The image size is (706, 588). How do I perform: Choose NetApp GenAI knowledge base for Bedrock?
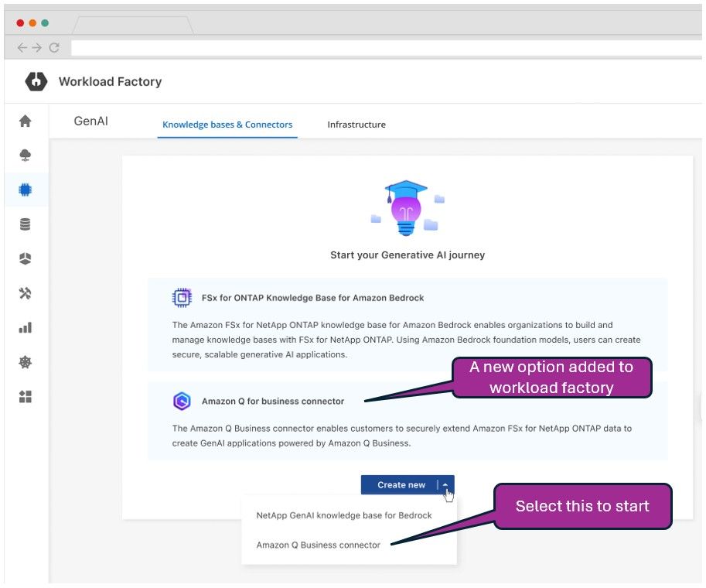click(x=344, y=515)
